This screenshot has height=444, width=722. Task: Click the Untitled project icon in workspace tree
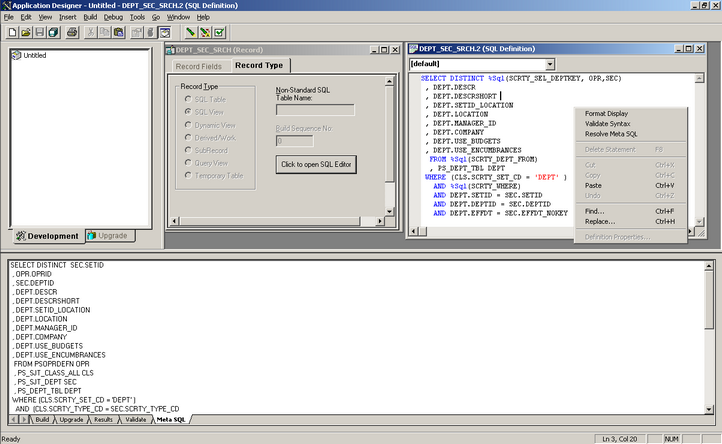coord(17,55)
